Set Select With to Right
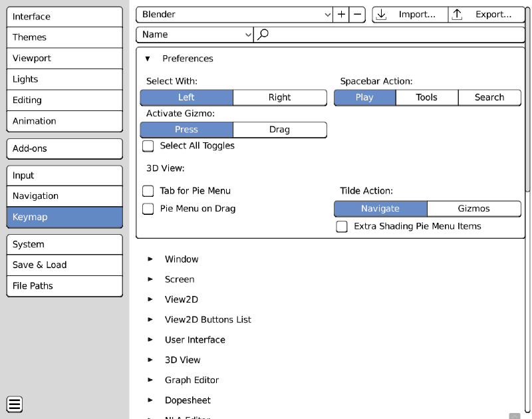Viewport: 532px width, 419px height. pyautogui.click(x=279, y=97)
